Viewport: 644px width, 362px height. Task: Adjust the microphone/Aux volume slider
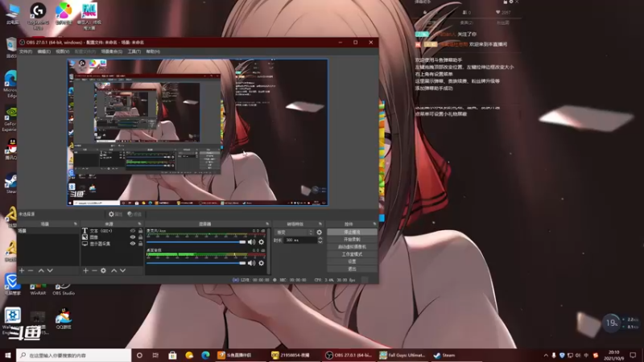tap(196, 242)
